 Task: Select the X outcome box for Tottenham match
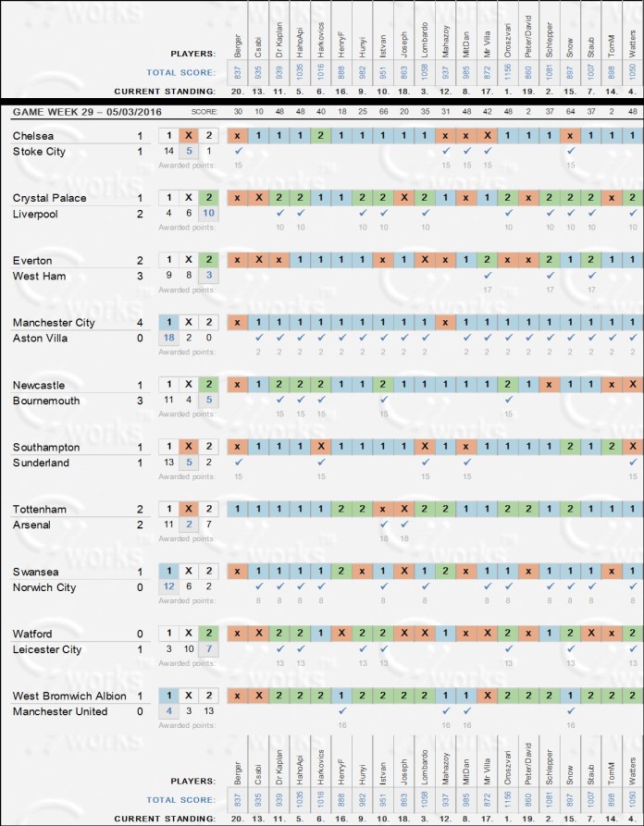click(x=189, y=509)
